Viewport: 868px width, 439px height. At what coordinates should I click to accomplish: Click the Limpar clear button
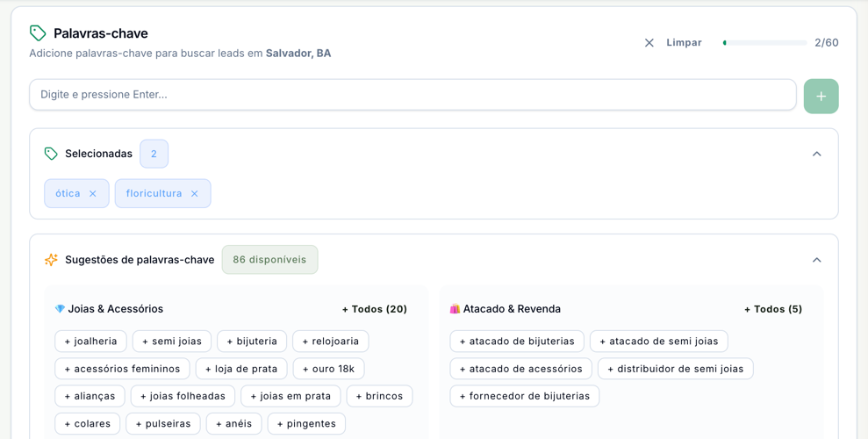pyautogui.click(x=673, y=43)
